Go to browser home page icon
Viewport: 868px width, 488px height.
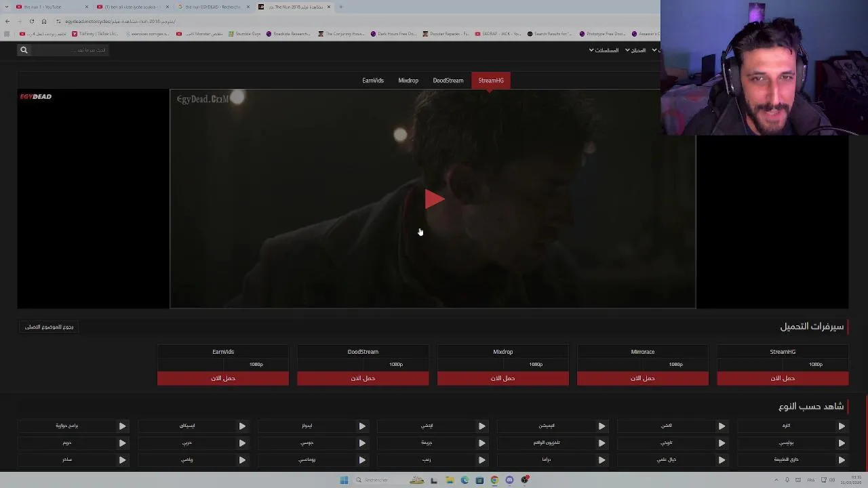tap(44, 21)
